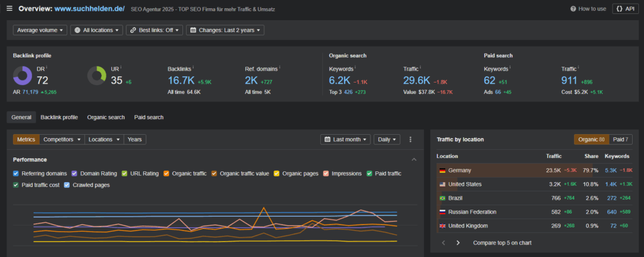This screenshot has height=257, width=644.
Task: Click the United Kingdom flag icon
Action: tap(442, 226)
